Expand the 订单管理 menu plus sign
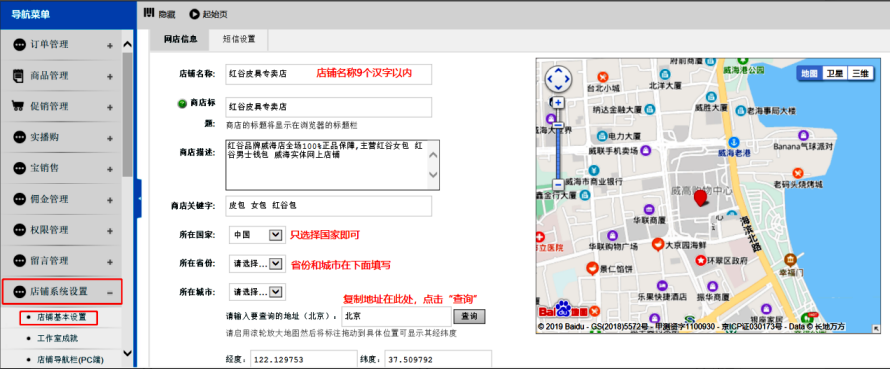This screenshot has height=369, width=890. pyautogui.click(x=110, y=45)
